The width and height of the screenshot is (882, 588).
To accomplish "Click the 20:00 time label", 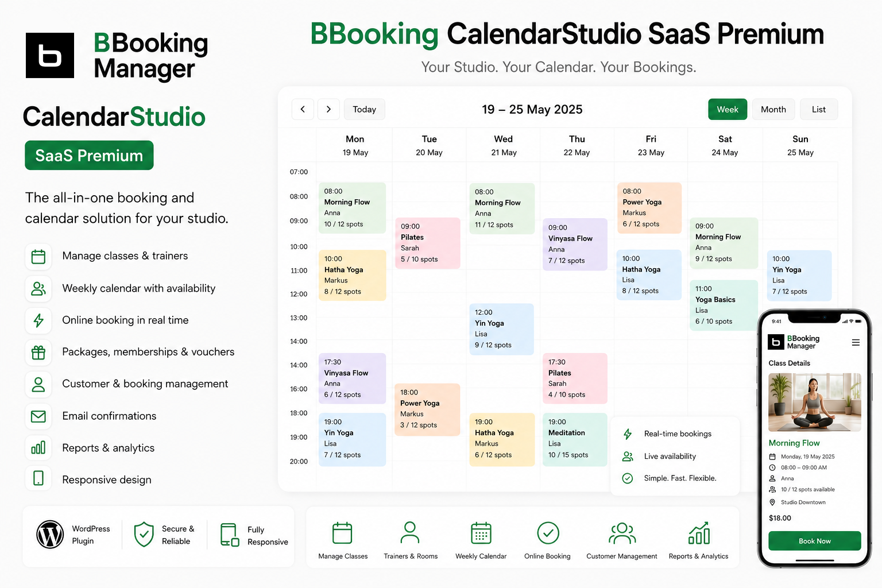I will (299, 461).
